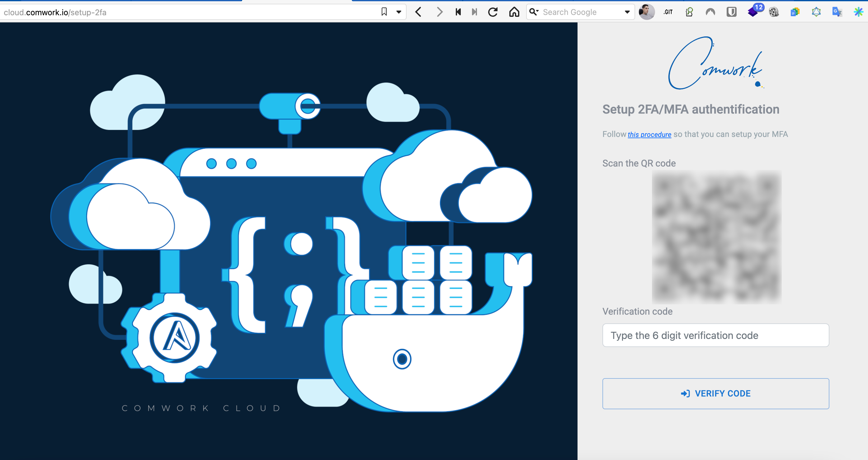
Task: Expand the Search Google suggestions dropdown
Action: coord(627,12)
